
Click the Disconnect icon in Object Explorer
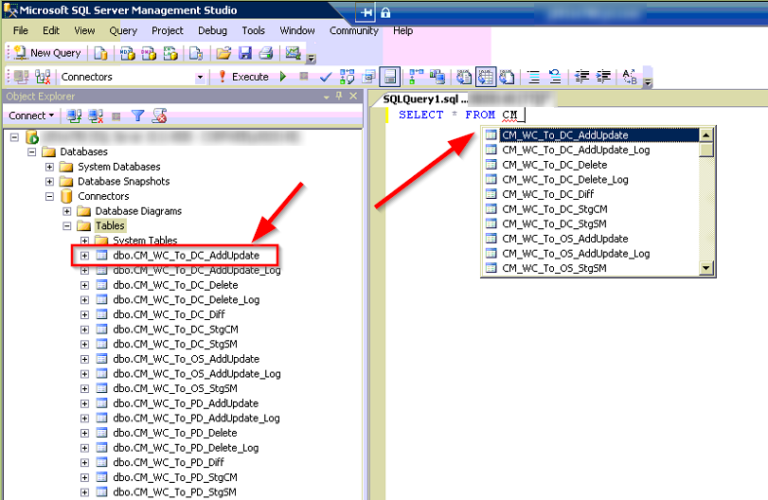[x=96, y=116]
